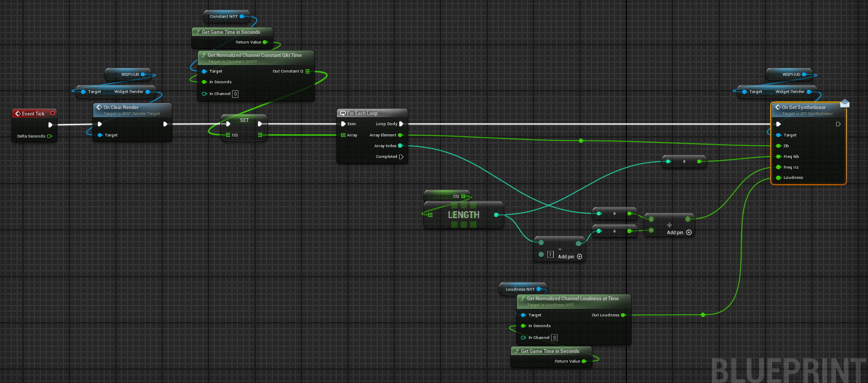Click Widget Render output pin above On Clear Render
The height and width of the screenshot is (383, 868).
(148, 92)
